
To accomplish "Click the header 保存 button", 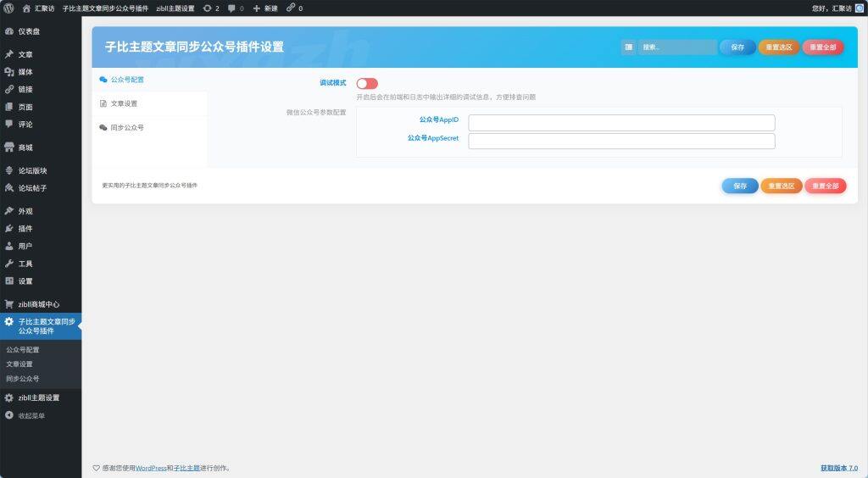I will coord(737,47).
